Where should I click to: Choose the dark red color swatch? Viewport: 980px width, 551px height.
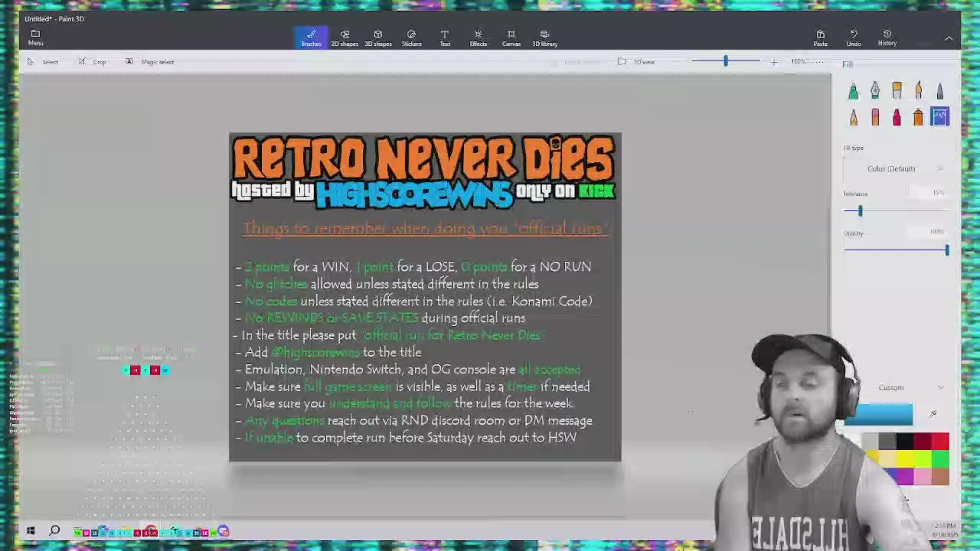[923, 442]
